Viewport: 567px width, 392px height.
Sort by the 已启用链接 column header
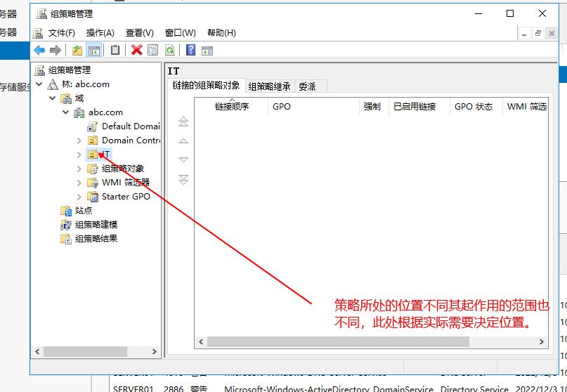(419, 107)
